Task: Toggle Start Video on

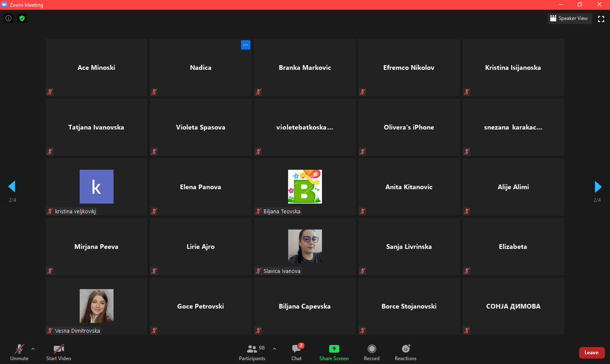Action: click(x=58, y=352)
